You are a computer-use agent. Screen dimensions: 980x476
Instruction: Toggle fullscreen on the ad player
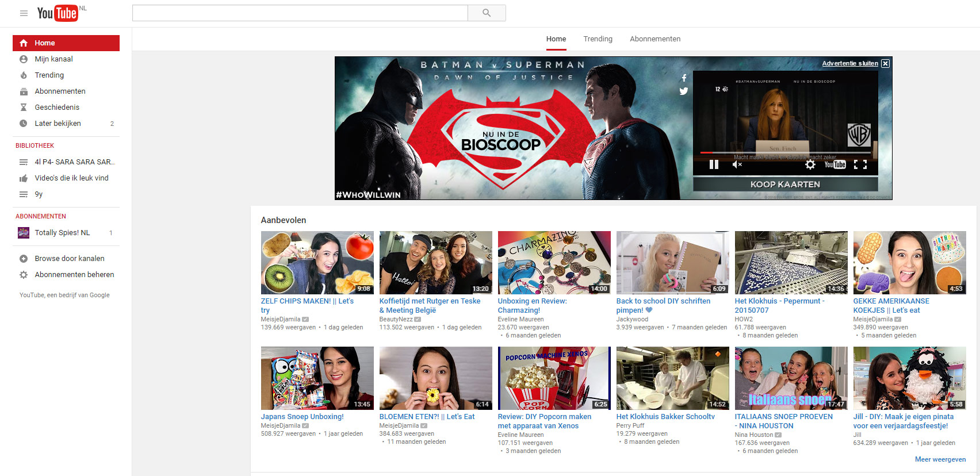860,164
